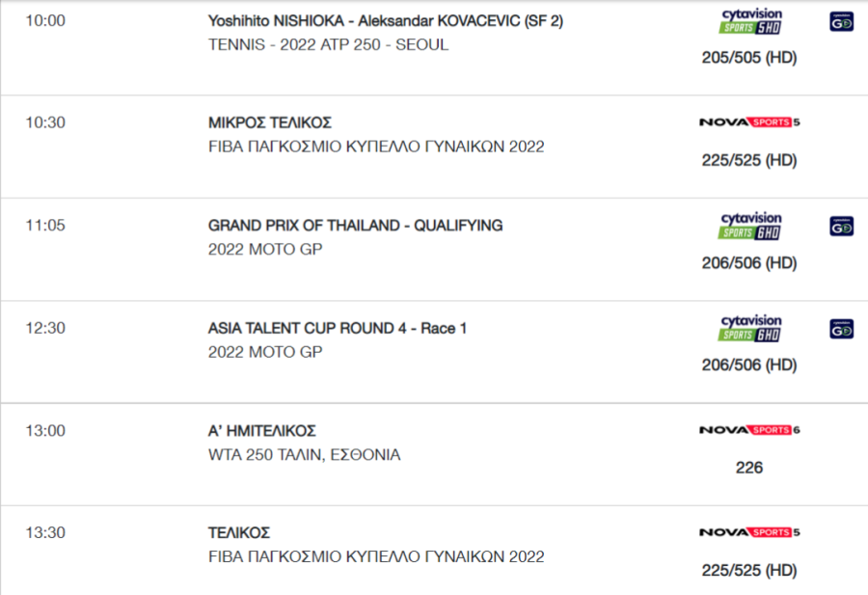Viewport: 868px width, 595px height.
Task: Click Cytavision Sports 6HD logo at 11:05
Action: 750,226
